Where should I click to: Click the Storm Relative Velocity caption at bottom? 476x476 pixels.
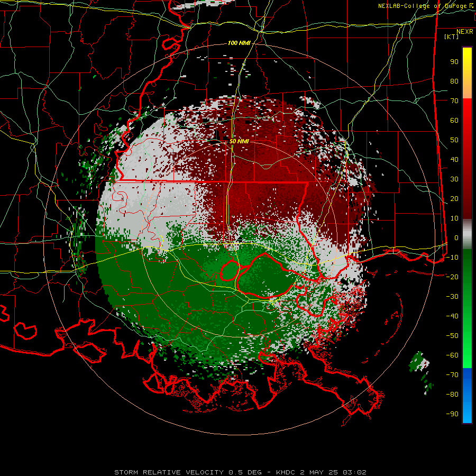[x=240, y=472]
